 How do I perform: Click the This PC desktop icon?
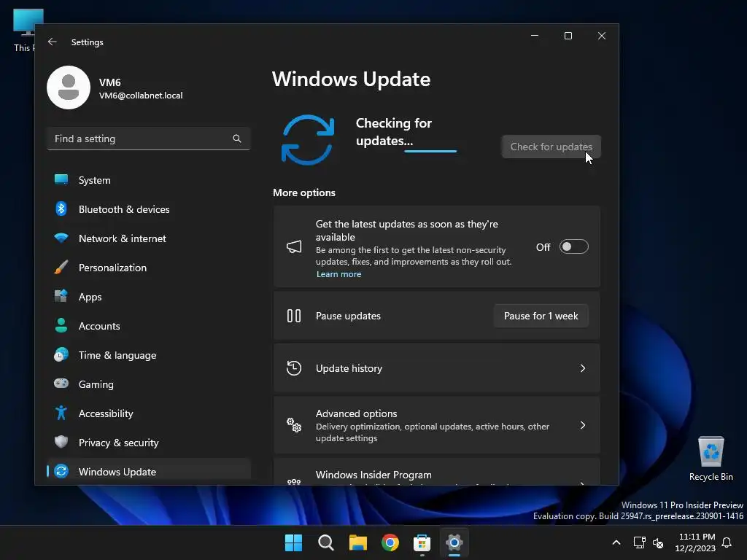click(24, 29)
